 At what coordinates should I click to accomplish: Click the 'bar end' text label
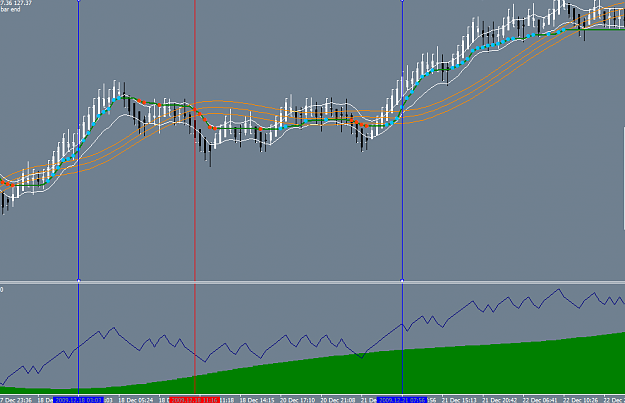[10, 9]
